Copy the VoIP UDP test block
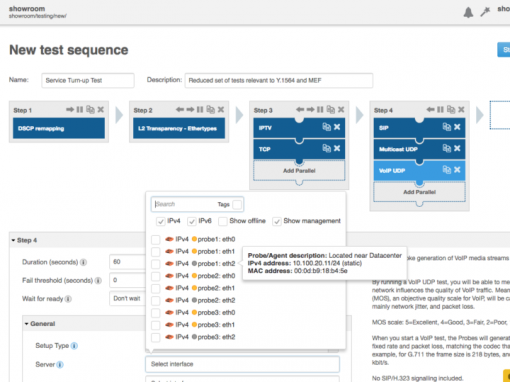 447,170
